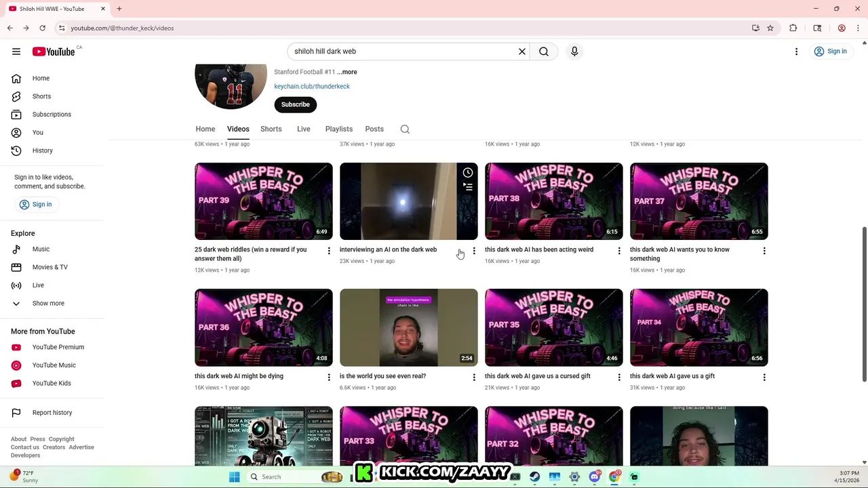Open keychain.club/thunderkeck link

tap(312, 86)
